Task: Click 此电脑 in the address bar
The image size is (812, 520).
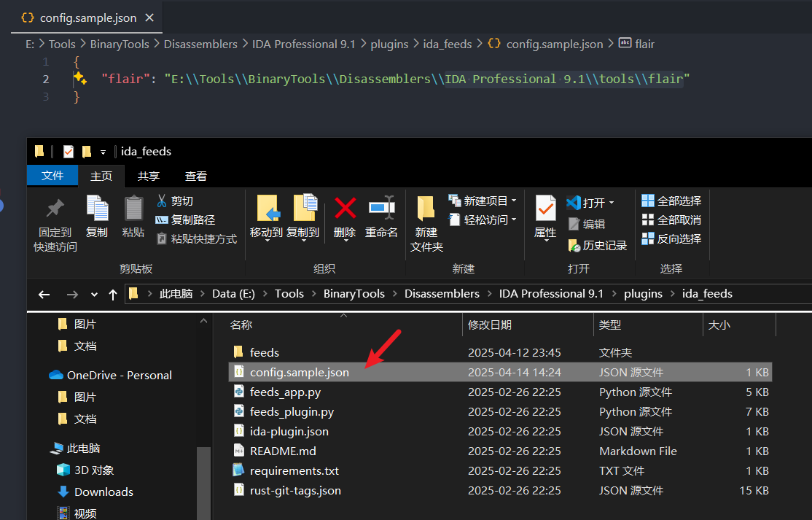Action: (x=176, y=294)
